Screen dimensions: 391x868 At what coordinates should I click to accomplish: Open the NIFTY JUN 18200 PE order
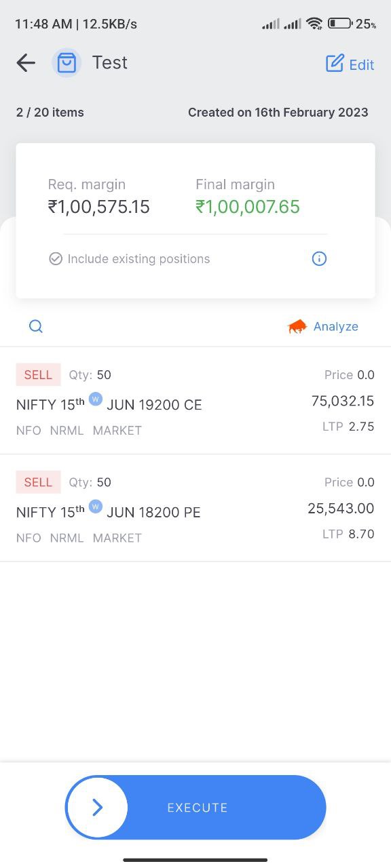click(x=195, y=508)
